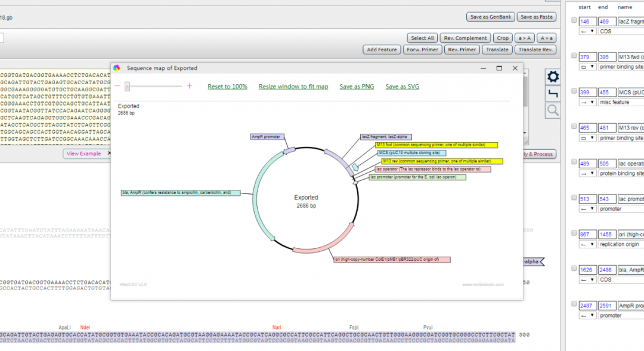Select checkbox for ori replication origin feature
Image resolution: width=644 pixels, height=351 pixels.
click(574, 233)
